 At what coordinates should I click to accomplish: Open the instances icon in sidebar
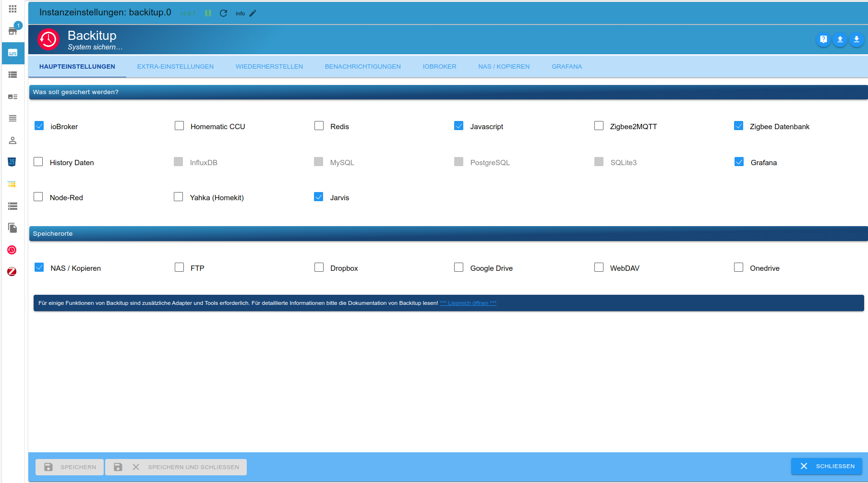point(13,53)
